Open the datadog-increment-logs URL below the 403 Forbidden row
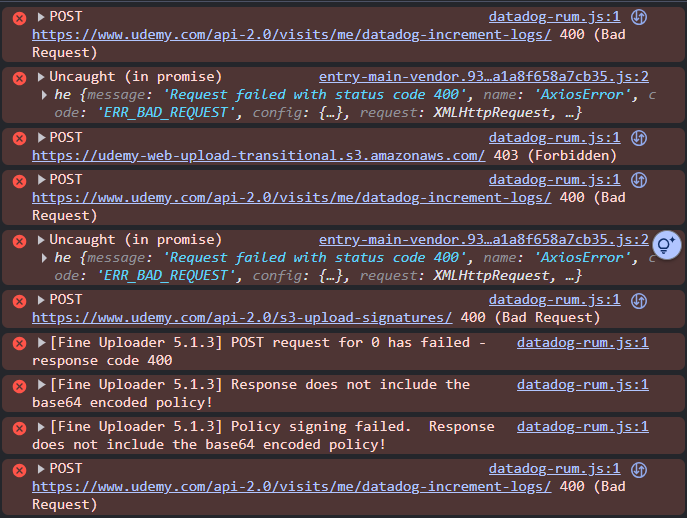This screenshot has height=518, width=687. [x=291, y=198]
